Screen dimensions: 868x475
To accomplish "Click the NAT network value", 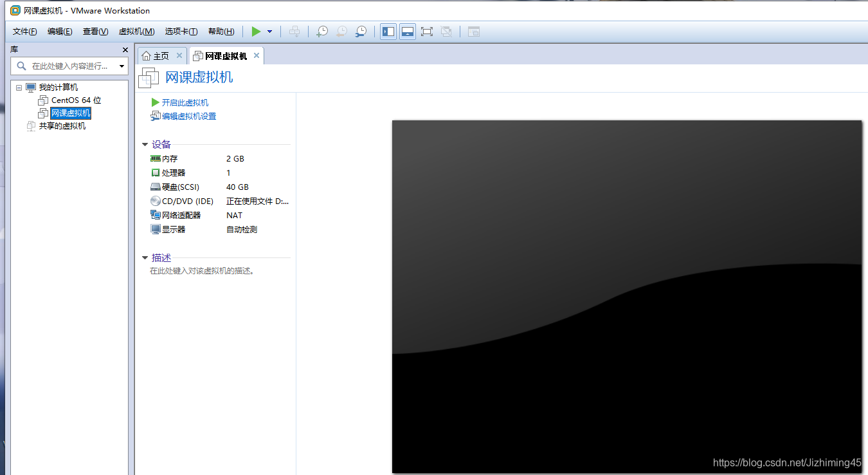I will [234, 216].
